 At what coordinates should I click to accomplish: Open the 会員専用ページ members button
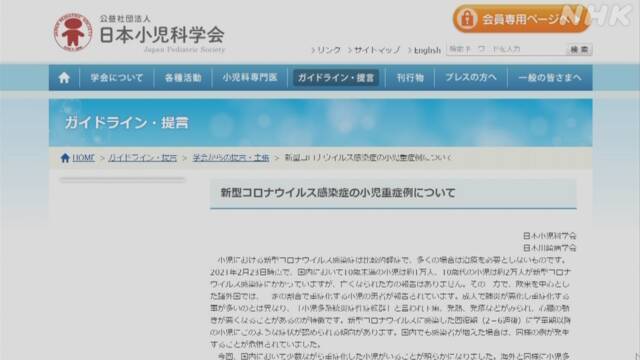pyautogui.click(x=522, y=19)
